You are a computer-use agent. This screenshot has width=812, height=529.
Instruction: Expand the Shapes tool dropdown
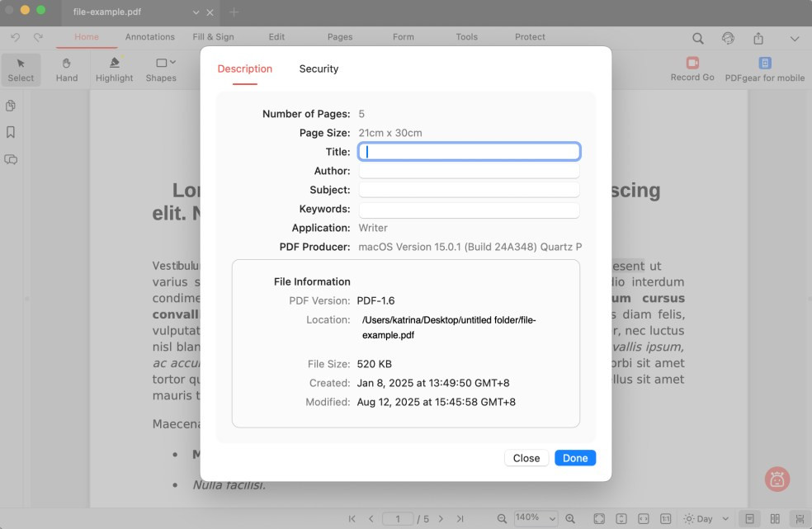pos(172,63)
